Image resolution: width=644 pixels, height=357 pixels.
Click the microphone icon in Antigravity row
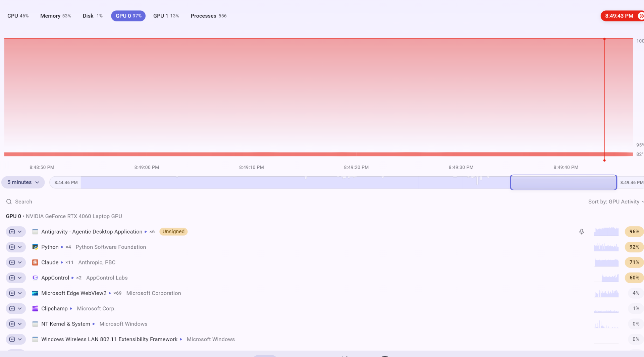coord(582,232)
